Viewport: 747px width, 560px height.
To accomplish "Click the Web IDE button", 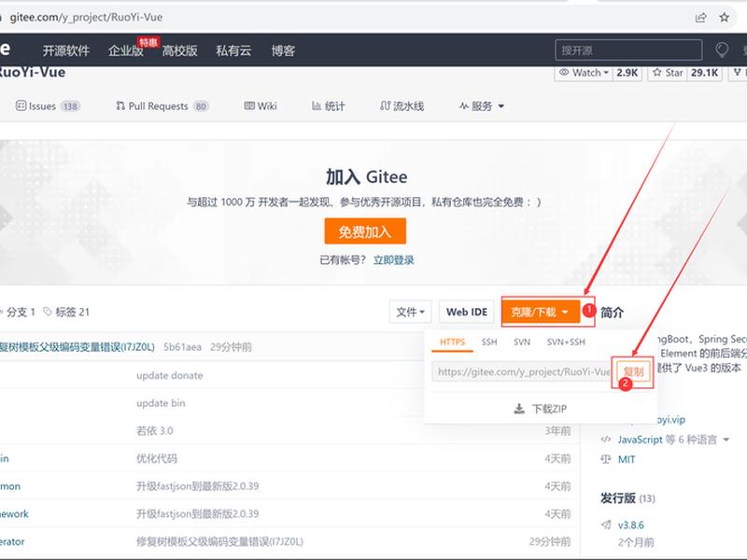I will coord(466,312).
